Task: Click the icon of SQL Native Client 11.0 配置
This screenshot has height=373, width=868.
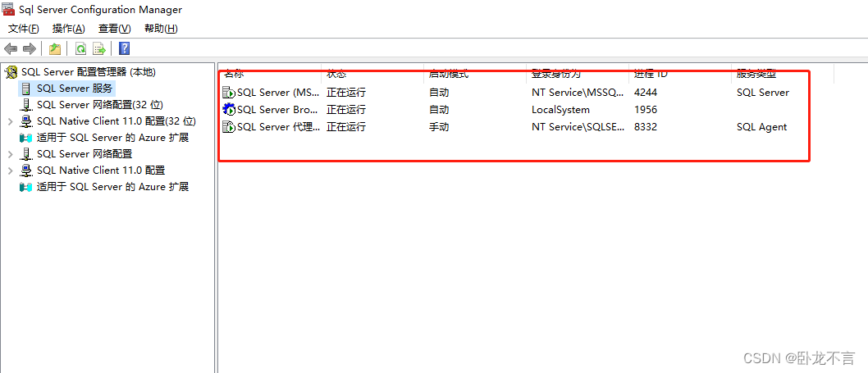Action: tap(26, 171)
